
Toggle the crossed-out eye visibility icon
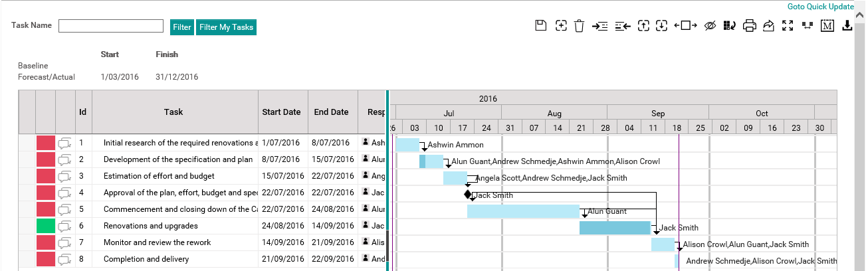pyautogui.click(x=709, y=26)
